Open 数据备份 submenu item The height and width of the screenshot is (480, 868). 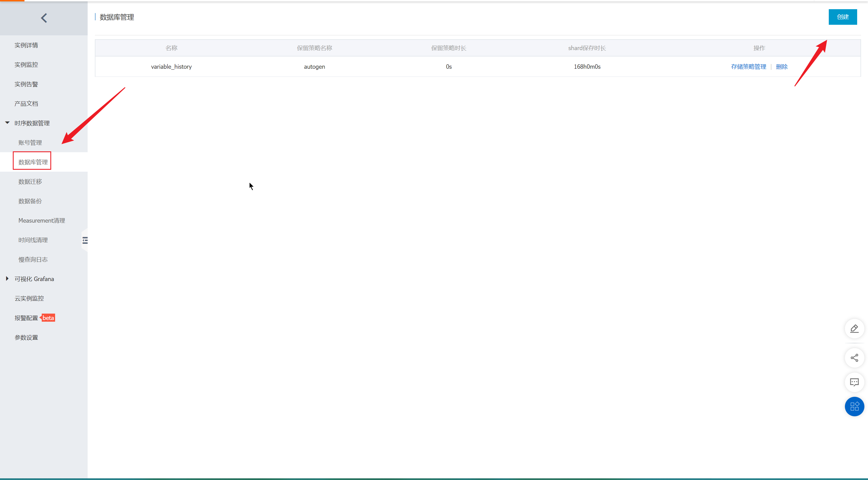click(30, 201)
